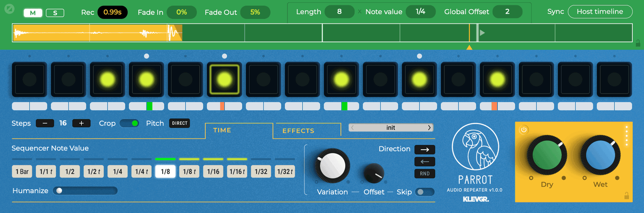The height and width of the screenshot is (213, 644).
Task: Decrease steps with the minus button
Action: (x=45, y=123)
